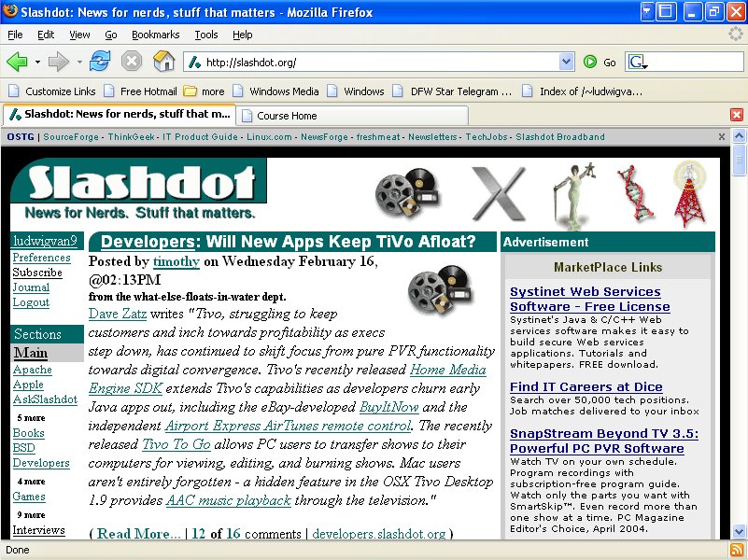
Task: Expand '9 more' sections under Games
Action: 31,514
